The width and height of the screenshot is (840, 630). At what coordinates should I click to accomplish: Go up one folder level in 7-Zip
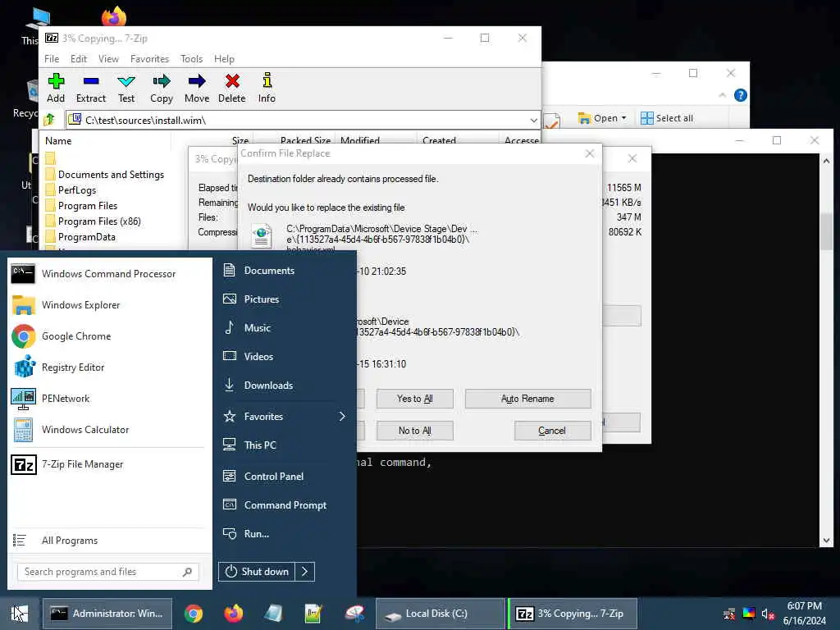49,120
